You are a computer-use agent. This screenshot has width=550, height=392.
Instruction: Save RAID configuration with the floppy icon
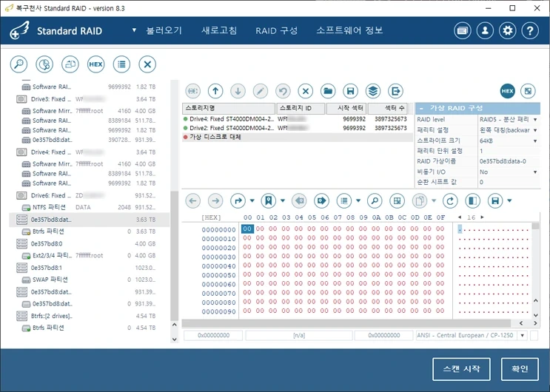click(350, 91)
